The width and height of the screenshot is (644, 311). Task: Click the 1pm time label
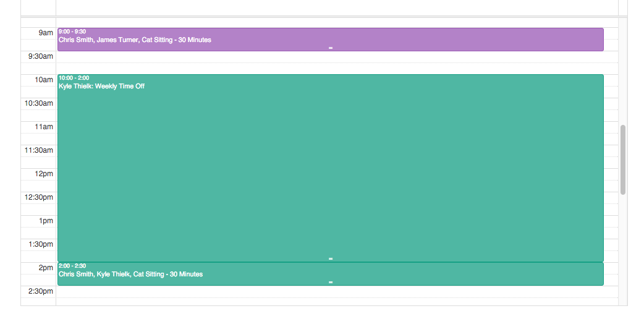click(x=46, y=221)
